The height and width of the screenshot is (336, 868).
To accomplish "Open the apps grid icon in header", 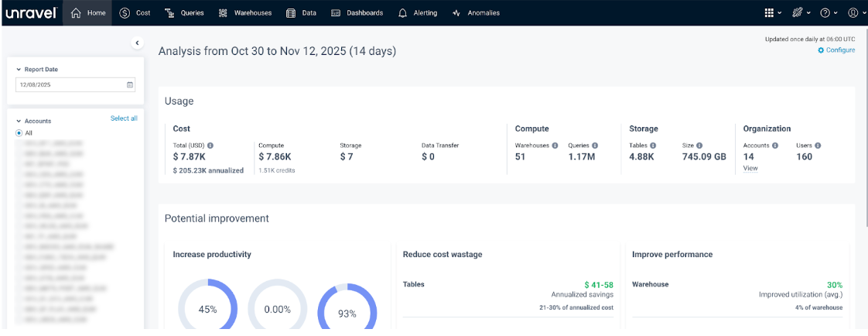I will coord(768,13).
